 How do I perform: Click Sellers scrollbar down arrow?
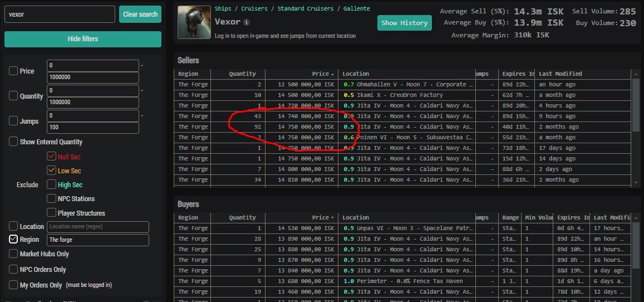tap(636, 182)
